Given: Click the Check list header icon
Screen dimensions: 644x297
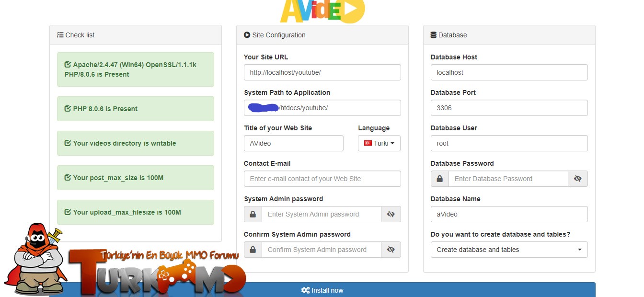Looking at the screenshot, I should tap(60, 35).
